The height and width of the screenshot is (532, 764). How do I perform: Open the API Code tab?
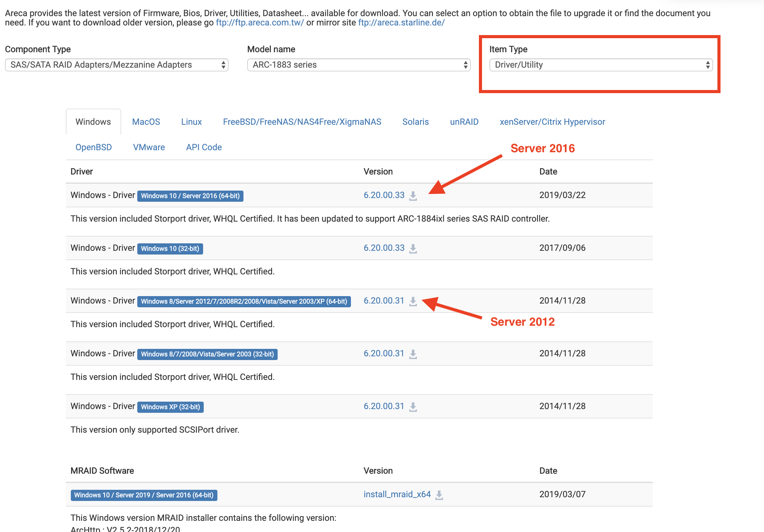click(x=204, y=147)
